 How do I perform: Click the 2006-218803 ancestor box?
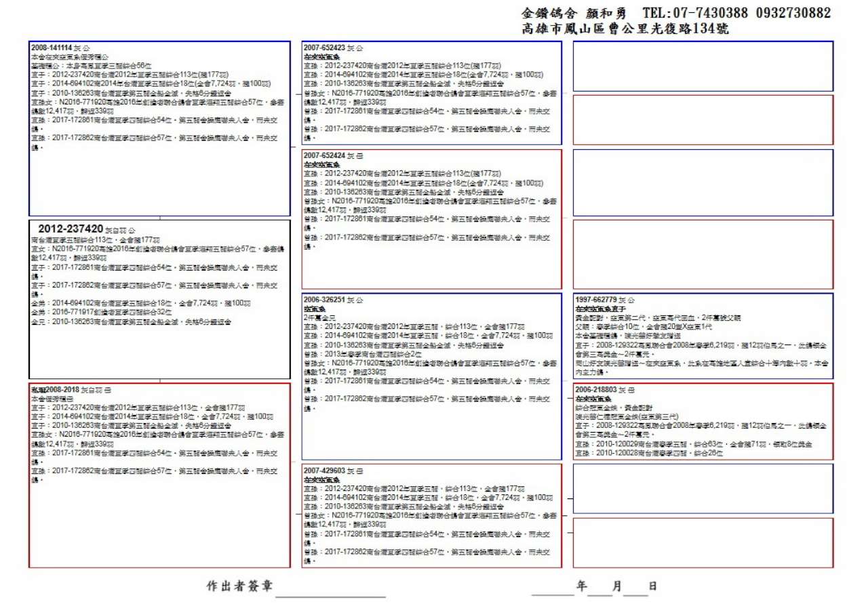(703, 422)
